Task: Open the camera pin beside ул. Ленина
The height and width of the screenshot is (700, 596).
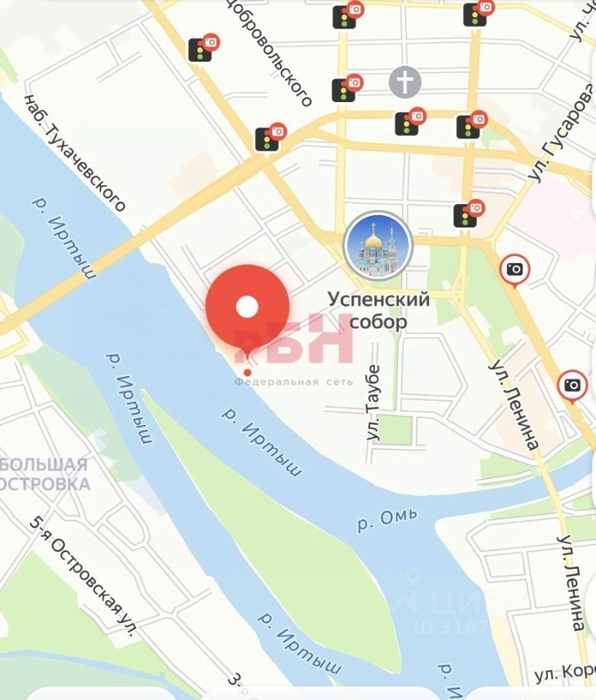Action: click(515, 271)
